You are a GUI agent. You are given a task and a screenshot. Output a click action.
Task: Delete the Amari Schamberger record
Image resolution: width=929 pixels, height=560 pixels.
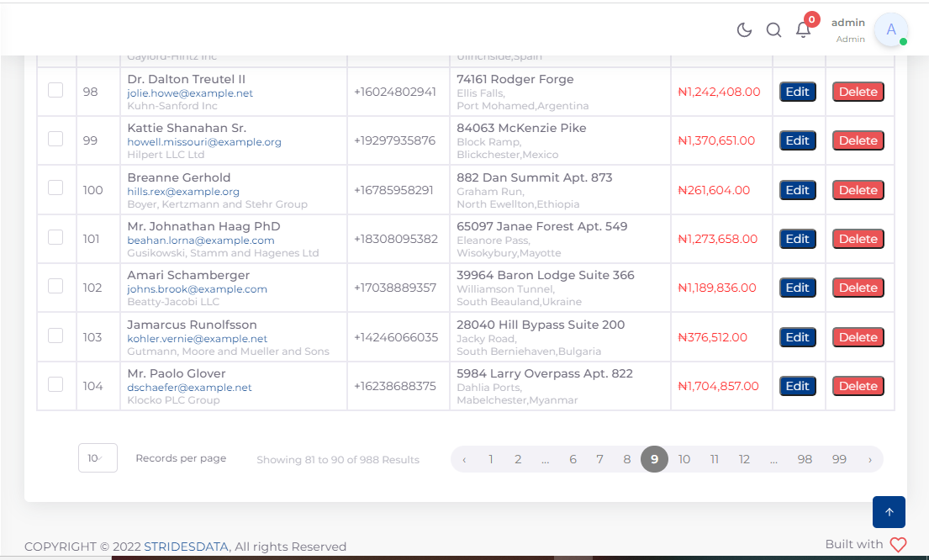pyautogui.click(x=858, y=287)
